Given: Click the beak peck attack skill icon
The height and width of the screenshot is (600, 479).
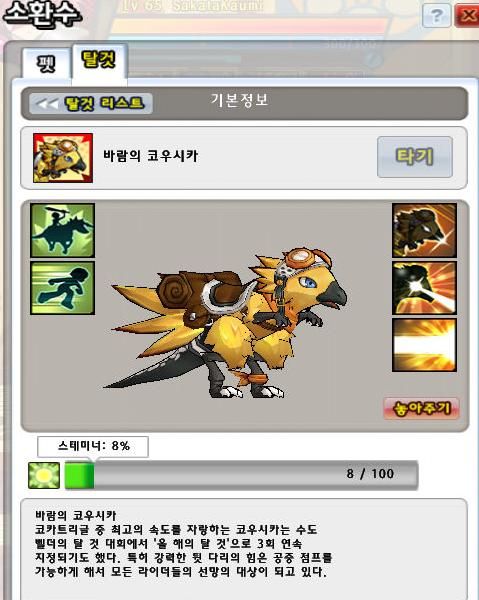Looking at the screenshot, I should point(424,230).
